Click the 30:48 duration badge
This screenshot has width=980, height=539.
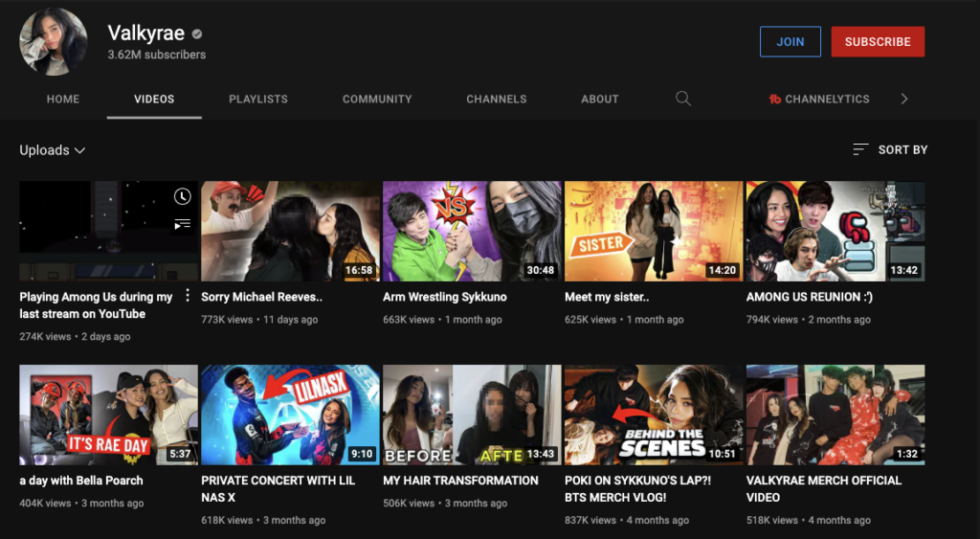[541, 270]
